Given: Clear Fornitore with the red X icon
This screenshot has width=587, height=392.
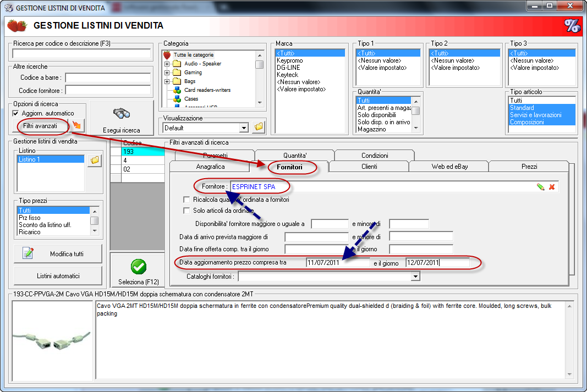Looking at the screenshot, I should pyautogui.click(x=552, y=186).
